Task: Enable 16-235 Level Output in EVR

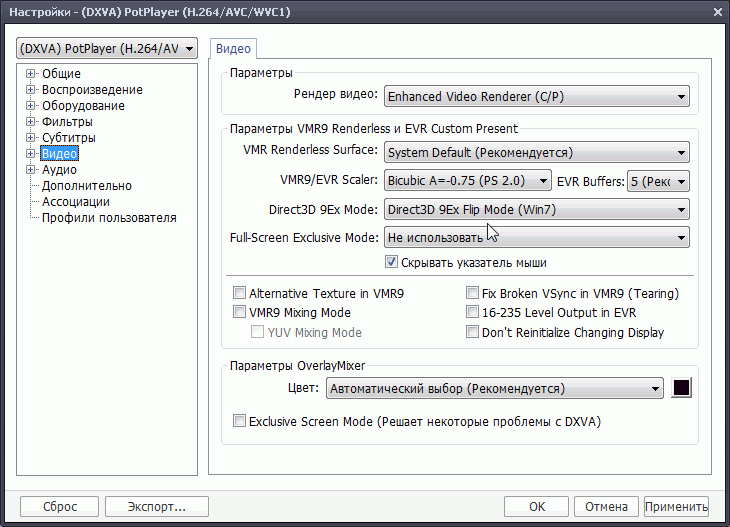Action: point(473,313)
